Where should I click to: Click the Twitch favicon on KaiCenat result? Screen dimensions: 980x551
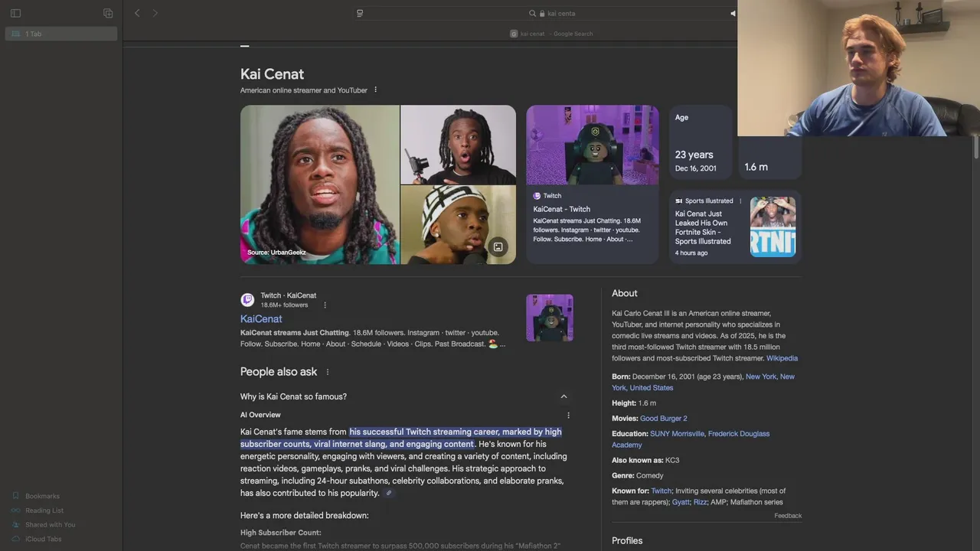click(247, 300)
